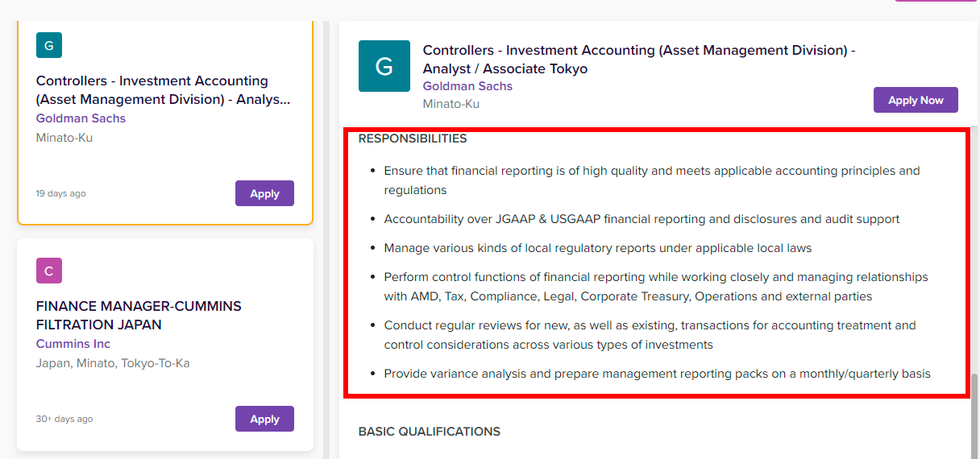
Task: Click the large teal G company logo
Action: point(384,66)
